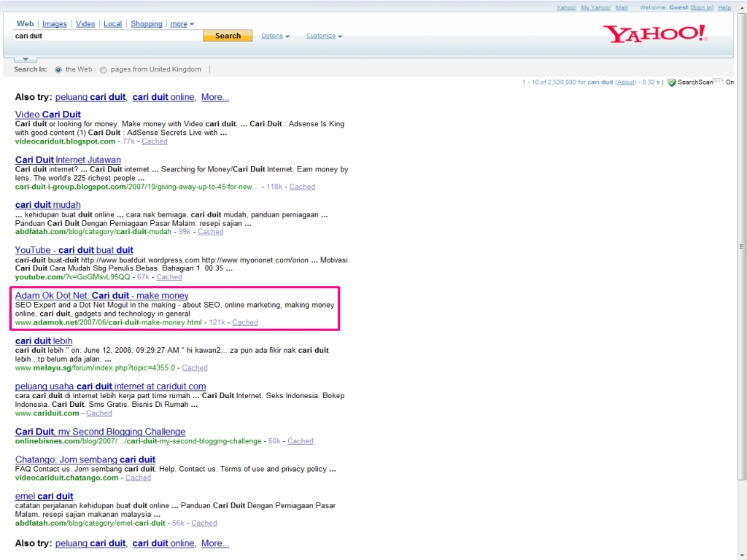The image size is (747, 560).
Task: Click the (About) link near result count
Action: coord(625,82)
